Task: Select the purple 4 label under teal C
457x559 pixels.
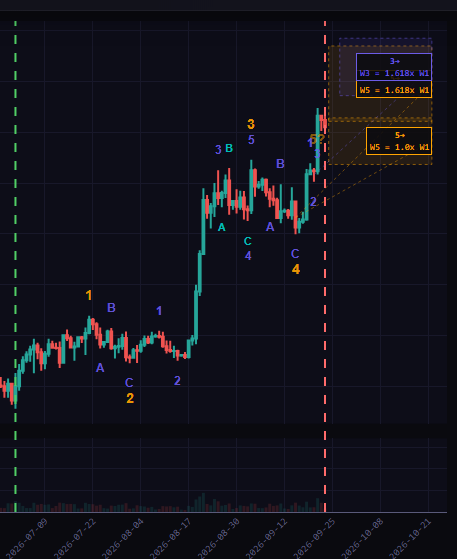Action: (248, 256)
